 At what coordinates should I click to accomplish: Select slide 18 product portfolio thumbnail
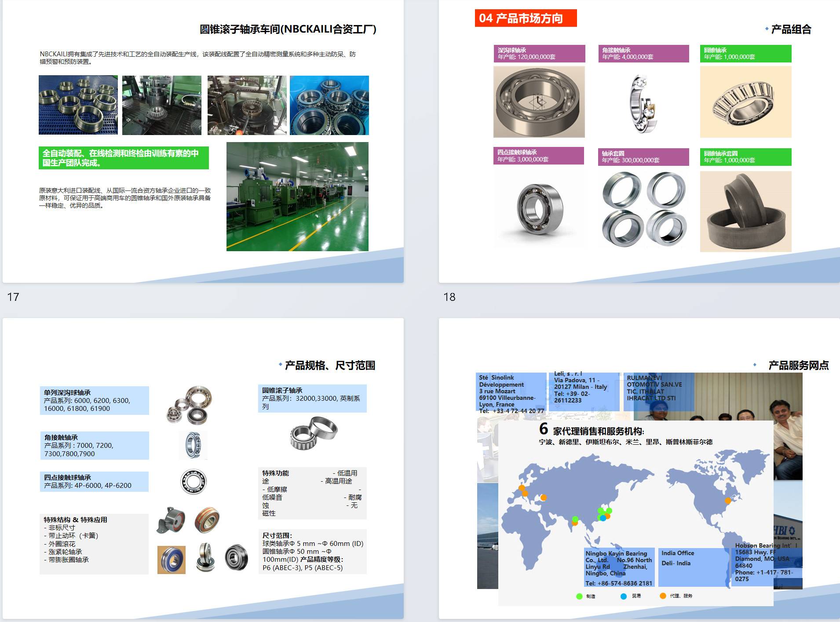pyautogui.click(x=639, y=141)
